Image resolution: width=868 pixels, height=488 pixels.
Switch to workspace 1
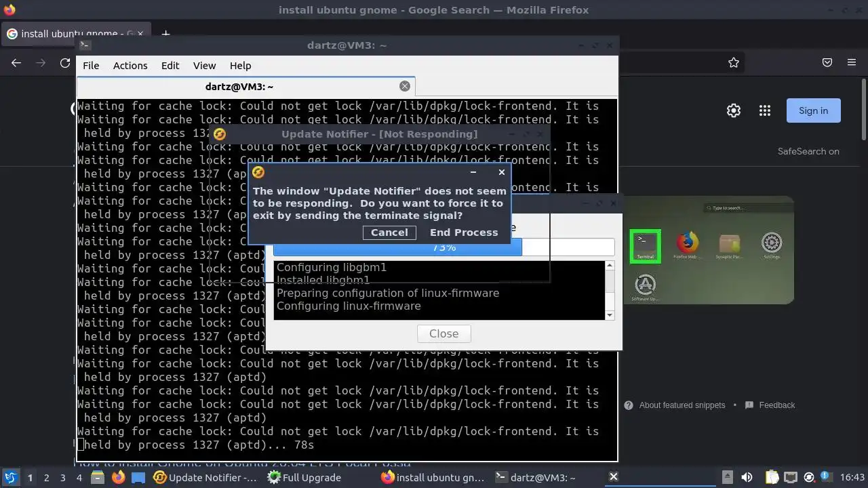coord(30,477)
